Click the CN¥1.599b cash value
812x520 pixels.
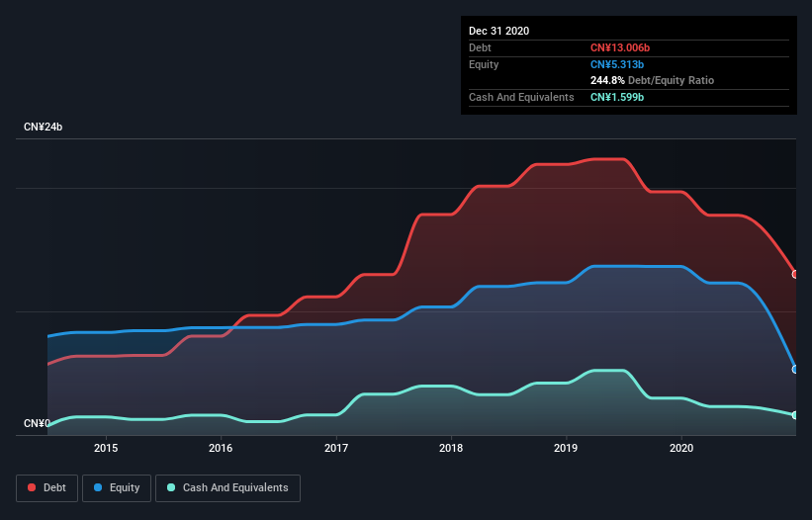pyautogui.click(x=617, y=97)
